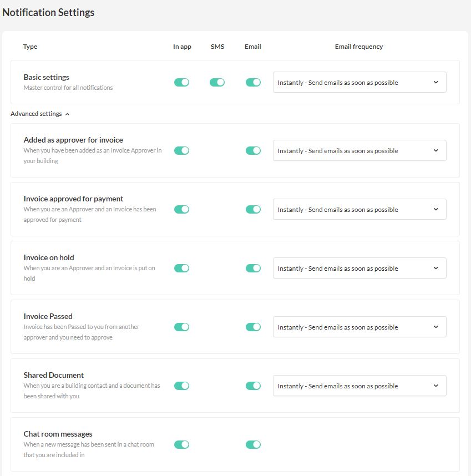Toggle In app for Invoice Passed
Image resolution: width=471 pixels, height=476 pixels.
(x=181, y=327)
